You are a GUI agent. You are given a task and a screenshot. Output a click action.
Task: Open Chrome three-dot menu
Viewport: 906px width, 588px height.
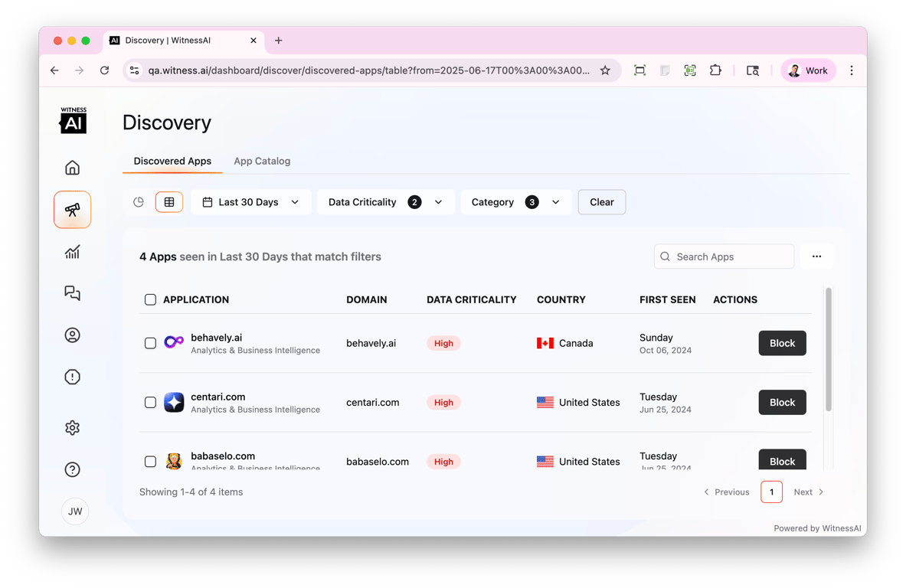[x=851, y=70]
